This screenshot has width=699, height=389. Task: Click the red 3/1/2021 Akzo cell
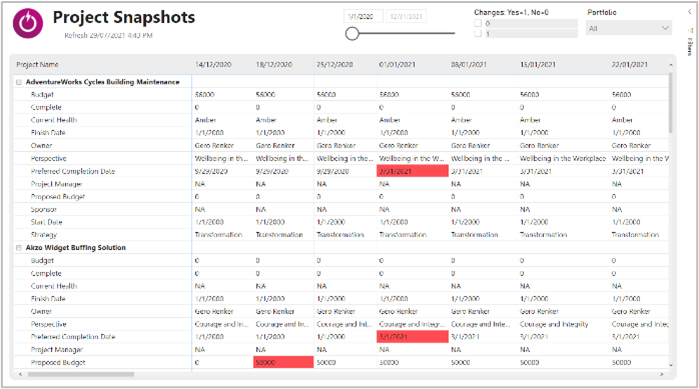pyautogui.click(x=412, y=337)
